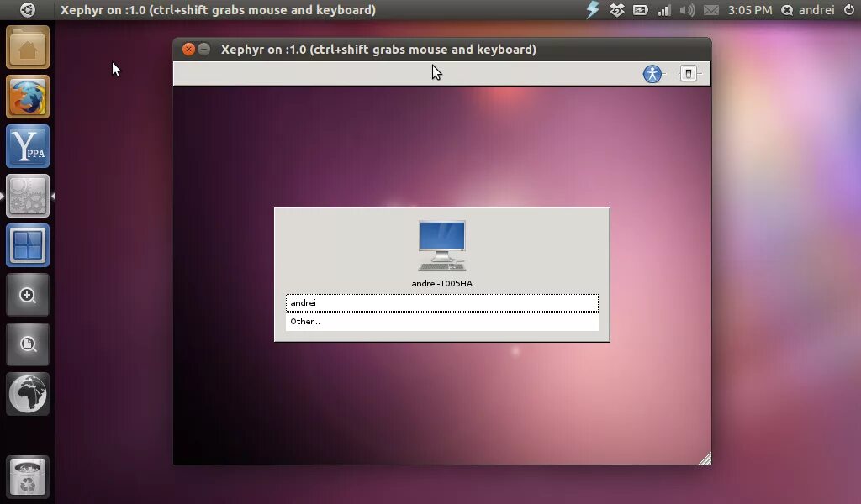The height and width of the screenshot is (504, 861).
Task: Open the network signal indicator
Action: [x=664, y=10]
